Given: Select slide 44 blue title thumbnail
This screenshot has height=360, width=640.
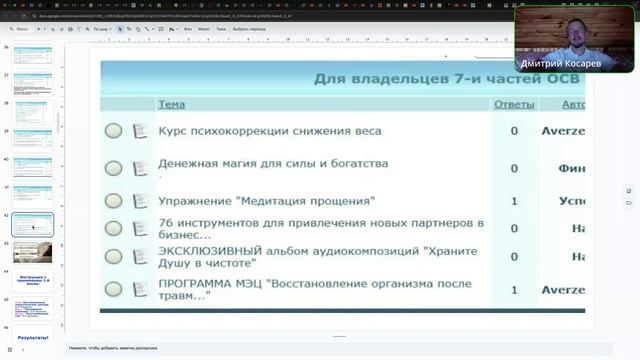Looking at the screenshot, I should [x=33, y=280].
